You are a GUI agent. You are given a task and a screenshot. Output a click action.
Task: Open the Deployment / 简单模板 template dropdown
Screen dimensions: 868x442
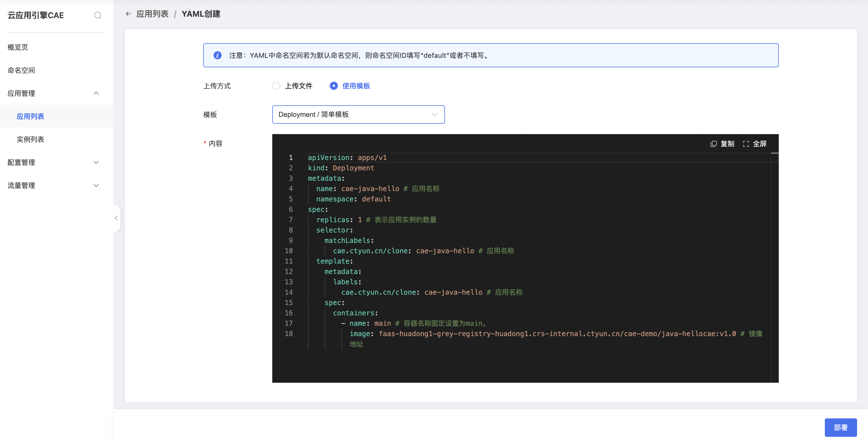(358, 115)
